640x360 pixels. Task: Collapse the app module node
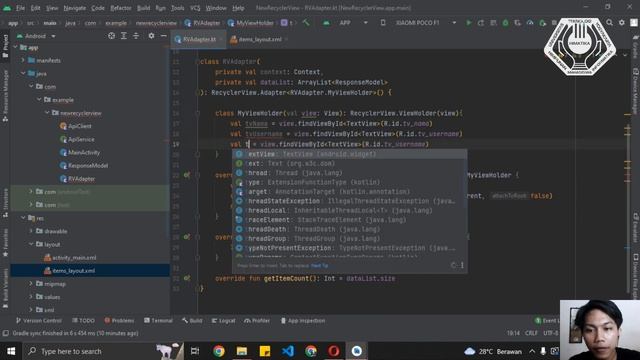pyautogui.click(x=16, y=47)
